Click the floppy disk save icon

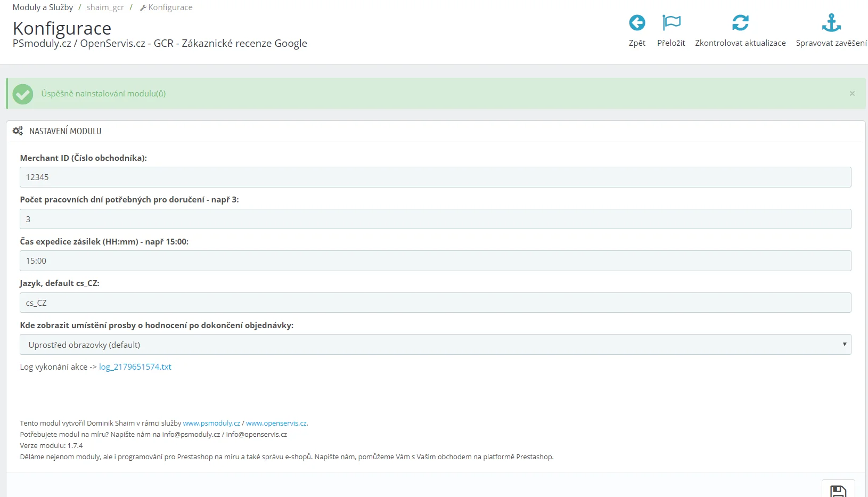tap(838, 491)
